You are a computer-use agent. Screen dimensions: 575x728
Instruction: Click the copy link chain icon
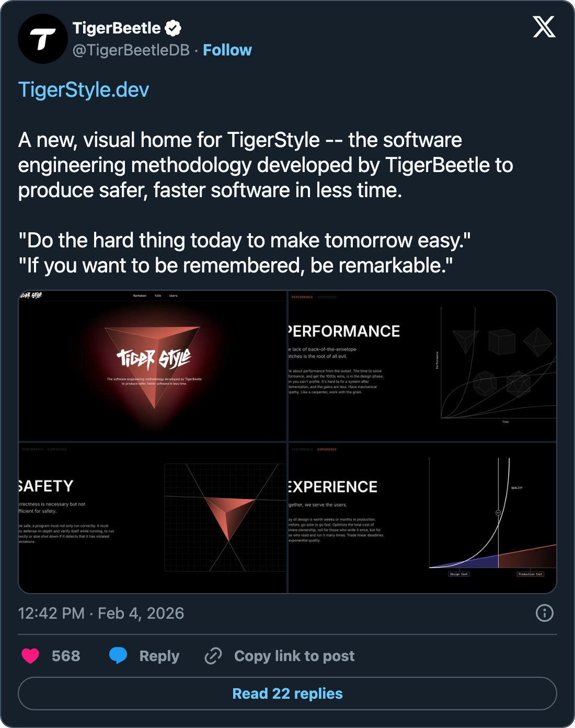tap(213, 655)
